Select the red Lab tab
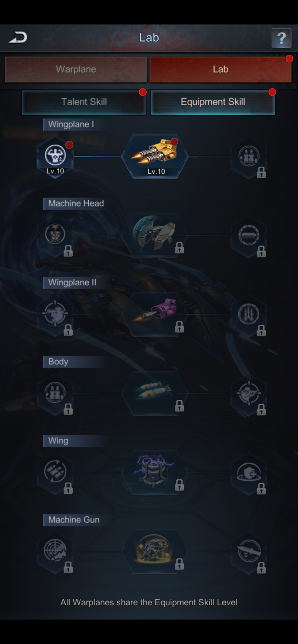This screenshot has height=644, width=298. 221,70
